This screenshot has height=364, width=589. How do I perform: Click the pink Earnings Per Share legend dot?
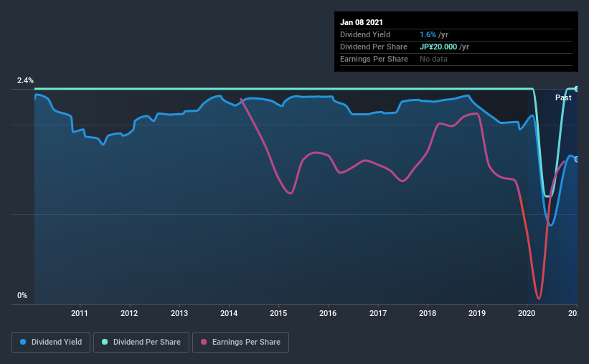click(204, 342)
